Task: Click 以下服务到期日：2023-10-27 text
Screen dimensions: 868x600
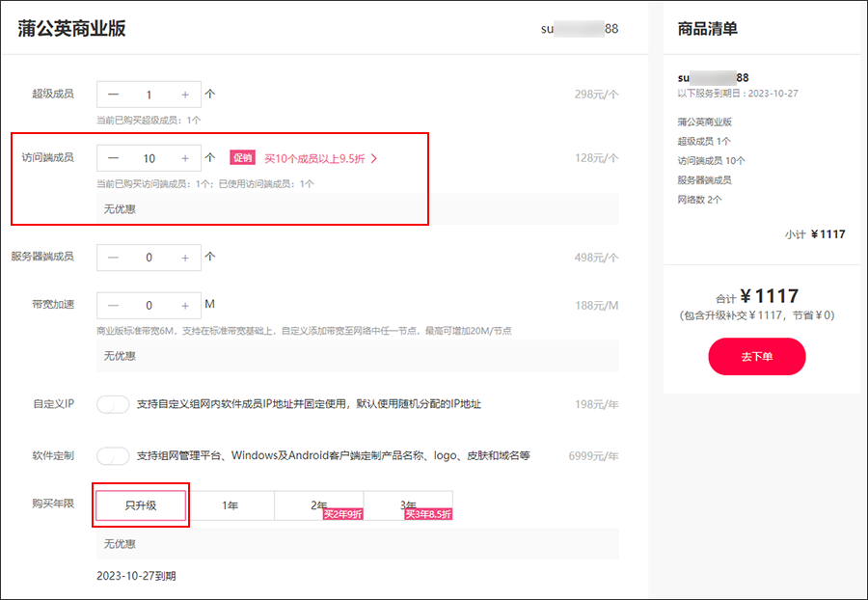Action: click(x=738, y=94)
